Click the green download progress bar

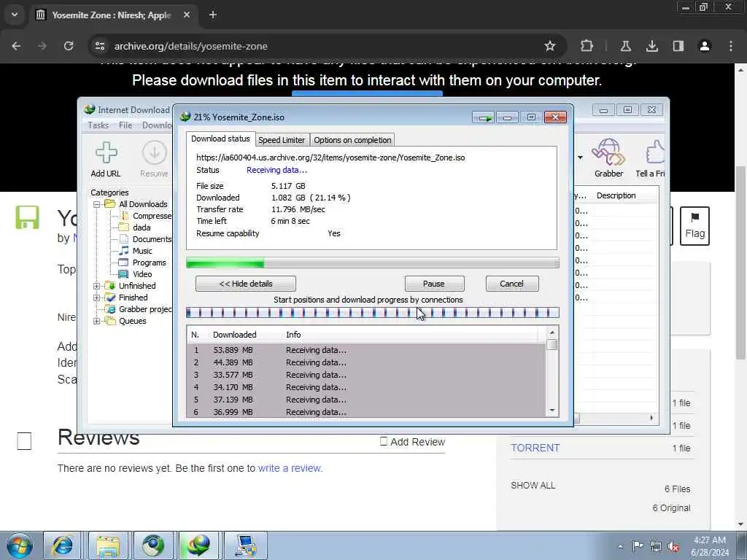[373, 262]
